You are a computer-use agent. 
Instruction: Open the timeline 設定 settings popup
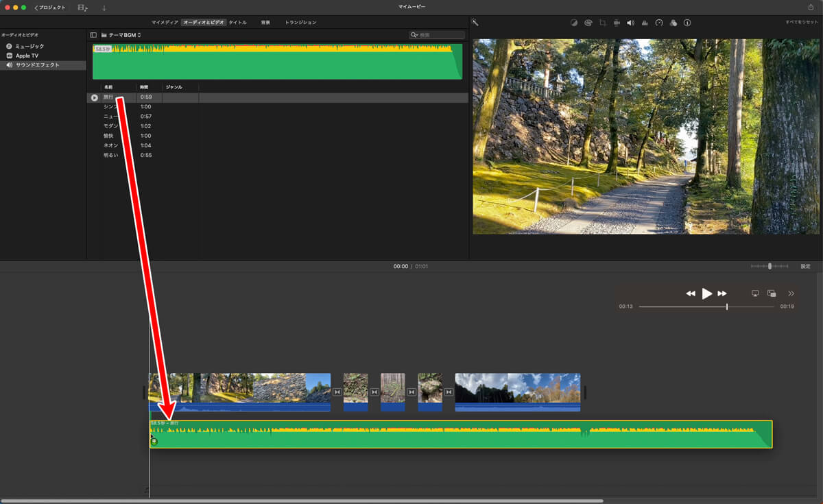[806, 266]
